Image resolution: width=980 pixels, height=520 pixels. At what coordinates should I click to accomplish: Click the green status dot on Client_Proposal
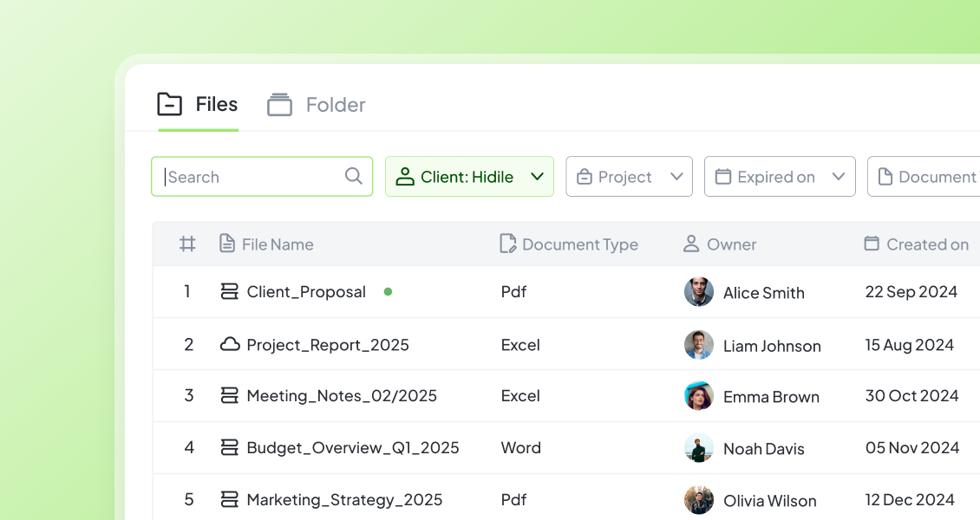point(389,291)
